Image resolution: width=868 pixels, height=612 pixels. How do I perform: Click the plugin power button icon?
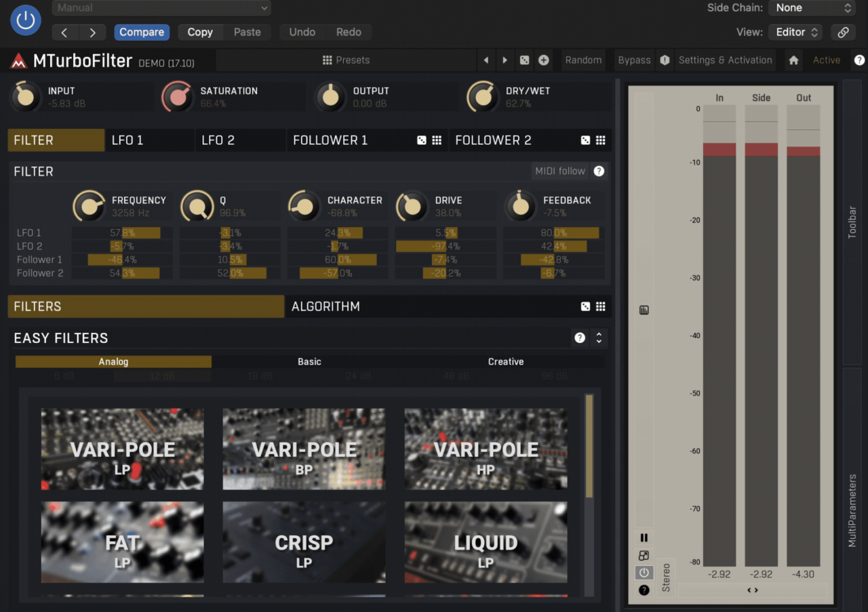tap(26, 20)
